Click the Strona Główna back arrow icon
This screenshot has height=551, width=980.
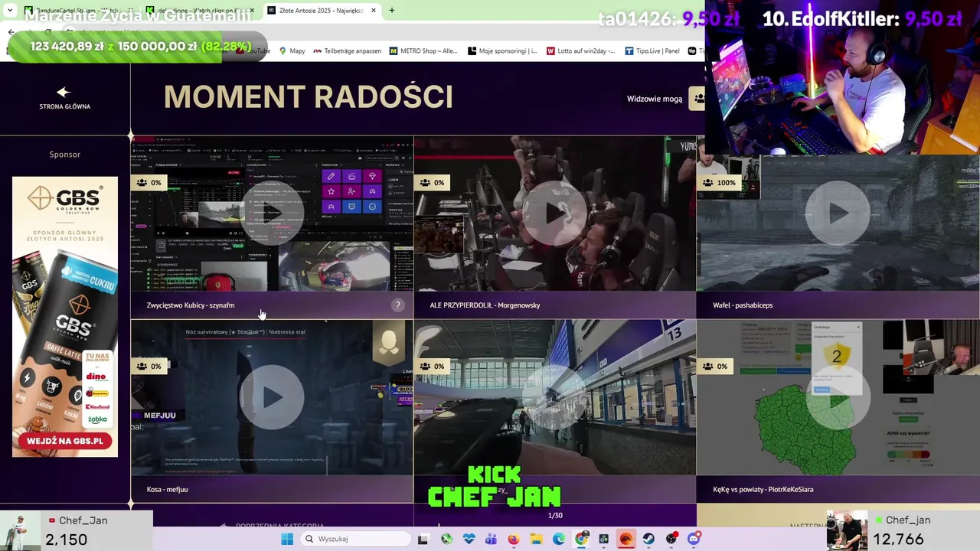(x=64, y=92)
